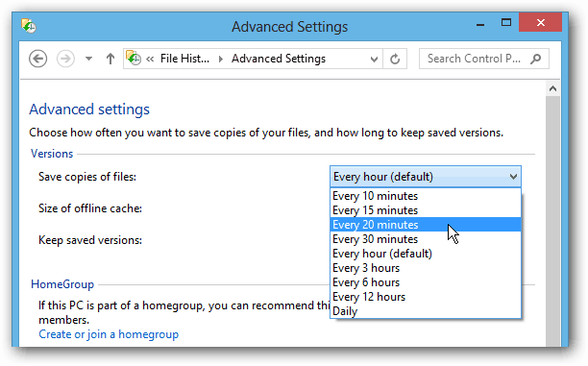Open Create or join a homegroup link
This screenshot has height=366, width=588.
pyautogui.click(x=109, y=334)
